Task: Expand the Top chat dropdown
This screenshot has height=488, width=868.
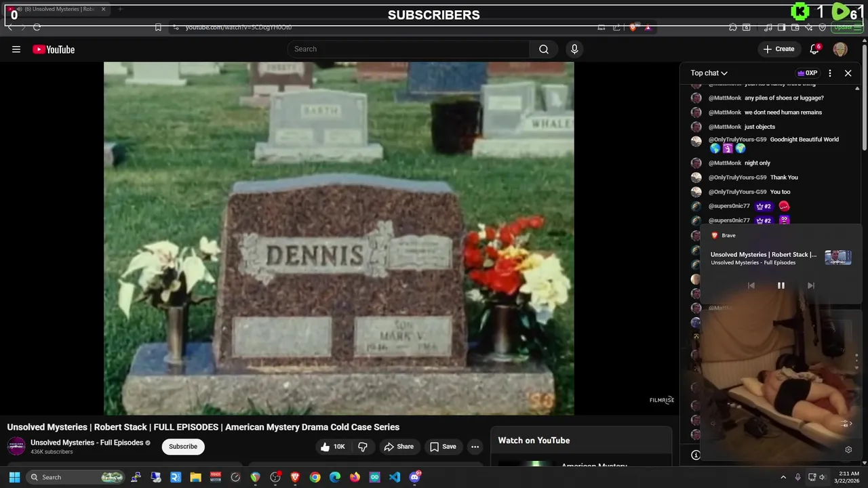Action: (709, 73)
